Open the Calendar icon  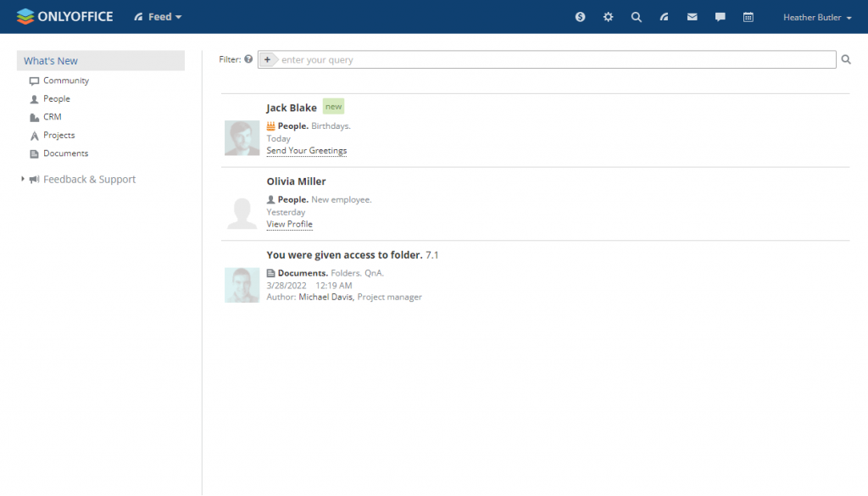point(748,16)
